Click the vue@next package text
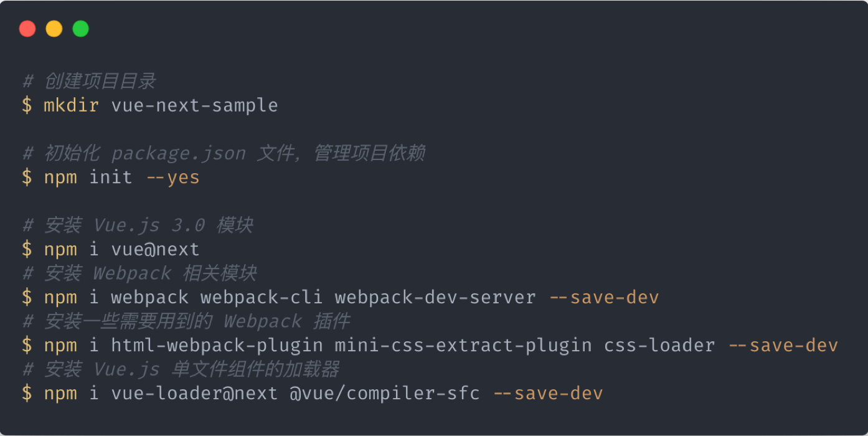Viewport: 868px width, 436px height. [x=156, y=249]
